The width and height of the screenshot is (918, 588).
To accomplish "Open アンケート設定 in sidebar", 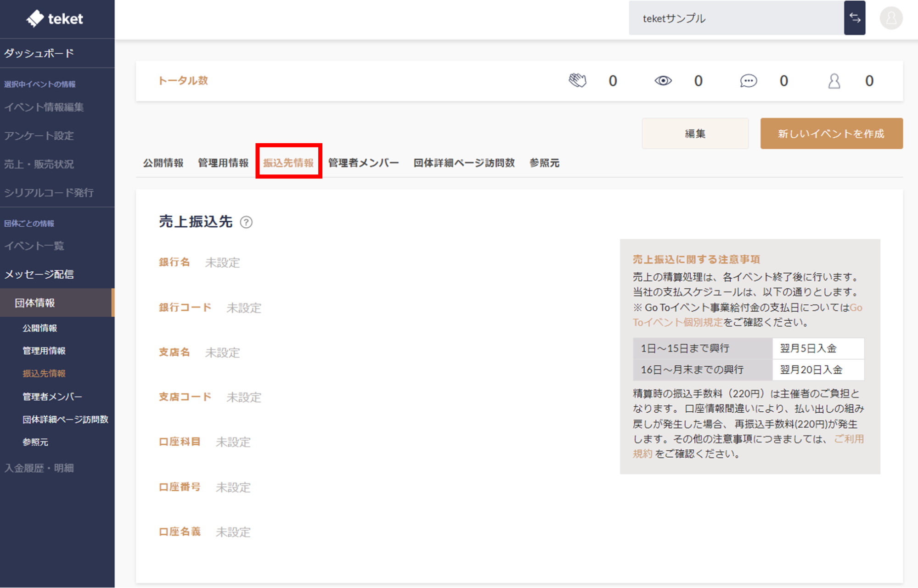I will click(x=39, y=136).
